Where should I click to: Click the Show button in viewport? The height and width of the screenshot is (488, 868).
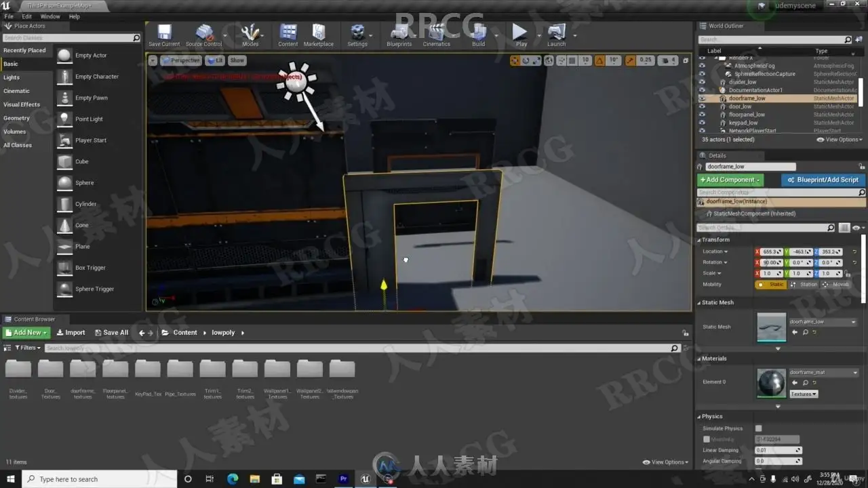tap(237, 60)
